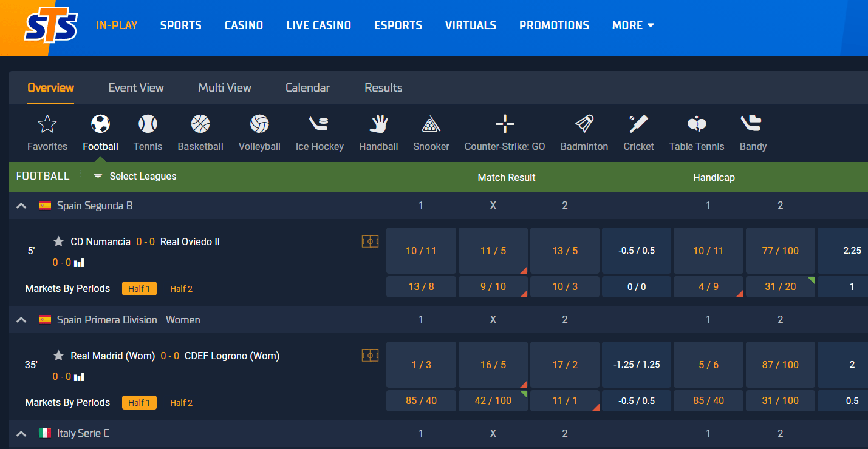Select the Overview tab

tap(51, 87)
